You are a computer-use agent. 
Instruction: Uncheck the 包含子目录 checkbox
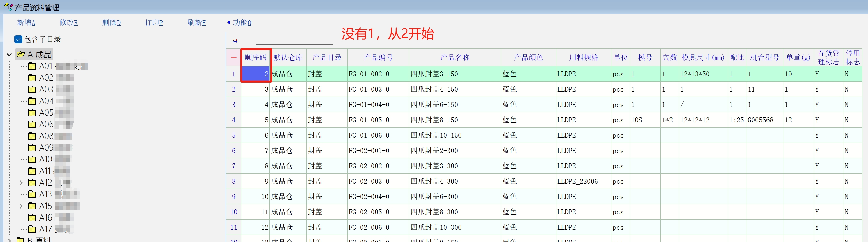[x=18, y=40]
